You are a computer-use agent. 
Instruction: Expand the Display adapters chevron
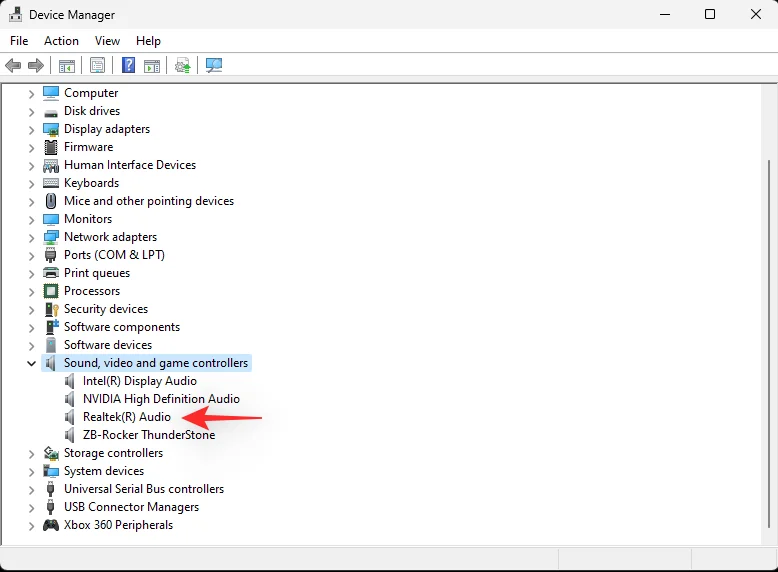click(31, 129)
